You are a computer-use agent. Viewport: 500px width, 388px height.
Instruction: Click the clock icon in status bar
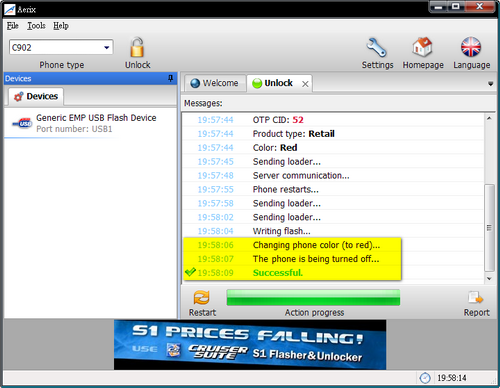[425, 378]
